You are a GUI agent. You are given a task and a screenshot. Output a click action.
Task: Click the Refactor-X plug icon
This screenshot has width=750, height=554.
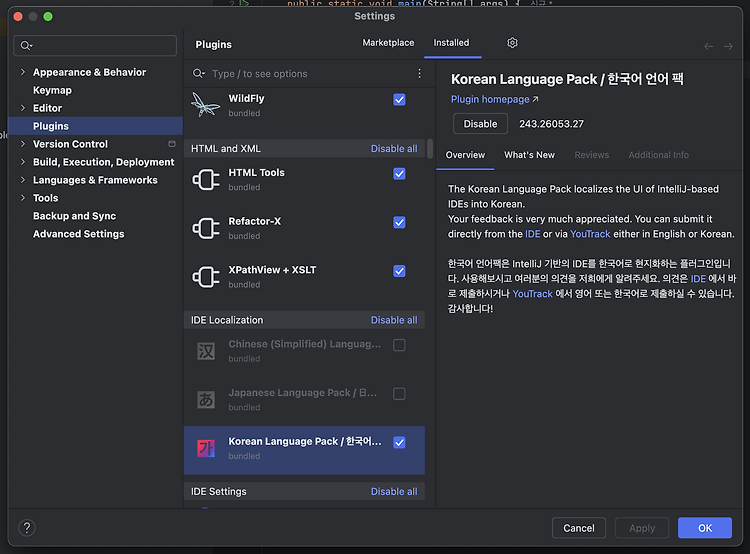(x=206, y=228)
